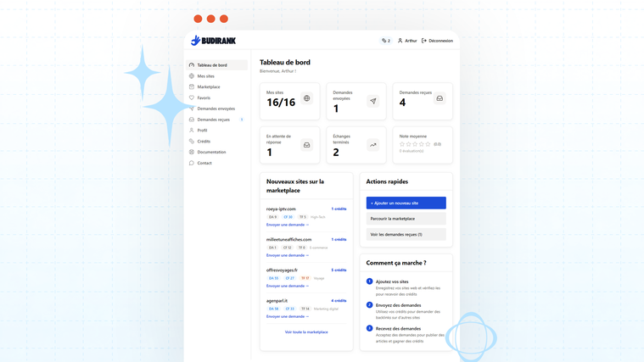Open Demandes envoyées in sidebar
The image size is (644, 362).
(x=216, y=109)
